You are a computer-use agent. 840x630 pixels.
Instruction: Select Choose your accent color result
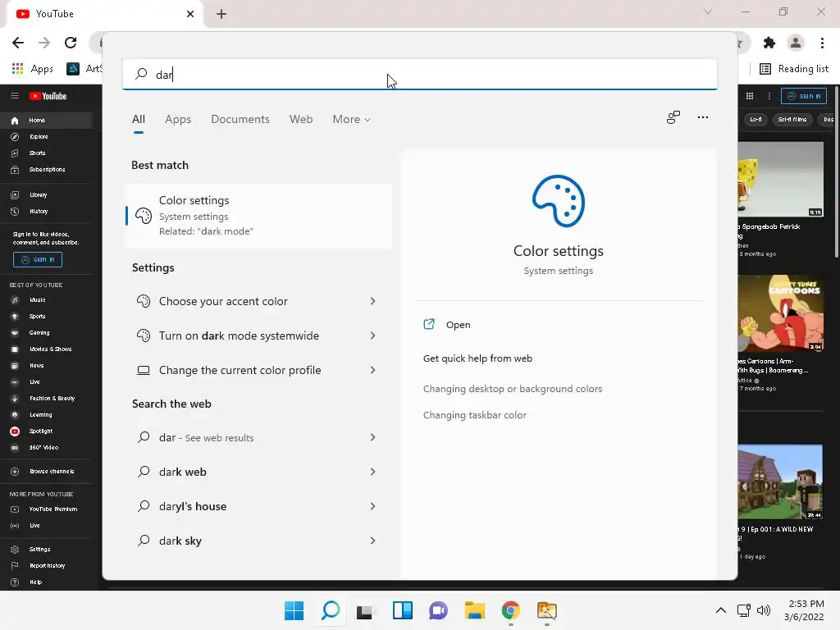point(223,301)
